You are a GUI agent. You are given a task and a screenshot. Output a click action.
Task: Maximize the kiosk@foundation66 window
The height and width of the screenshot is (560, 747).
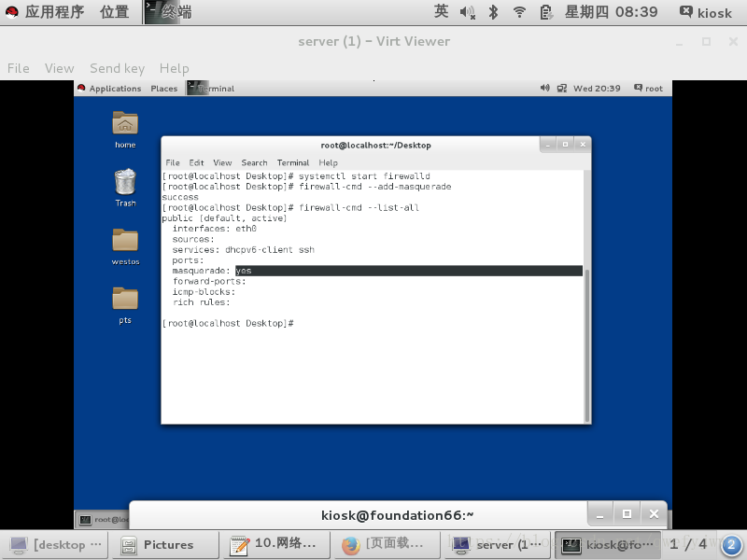(627, 514)
